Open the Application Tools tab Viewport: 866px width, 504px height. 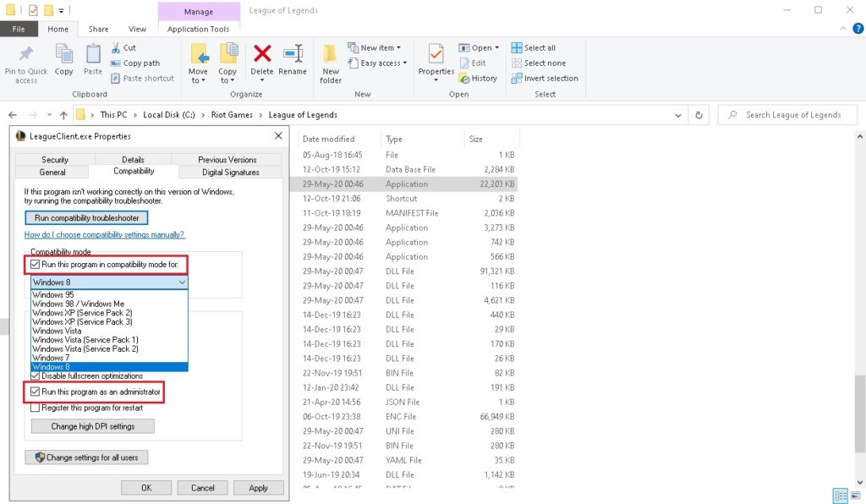(198, 30)
